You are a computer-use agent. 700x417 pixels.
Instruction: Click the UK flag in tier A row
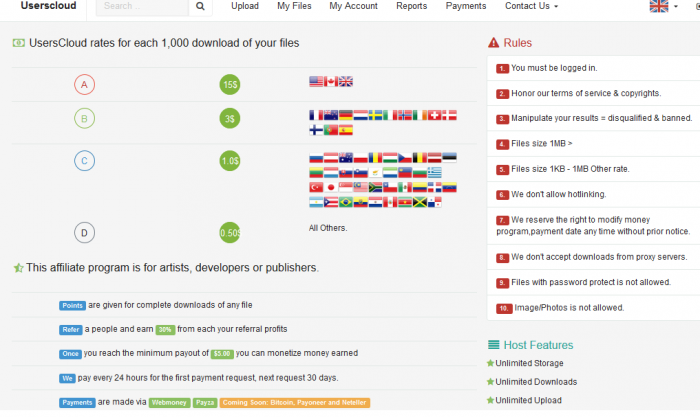(x=346, y=81)
